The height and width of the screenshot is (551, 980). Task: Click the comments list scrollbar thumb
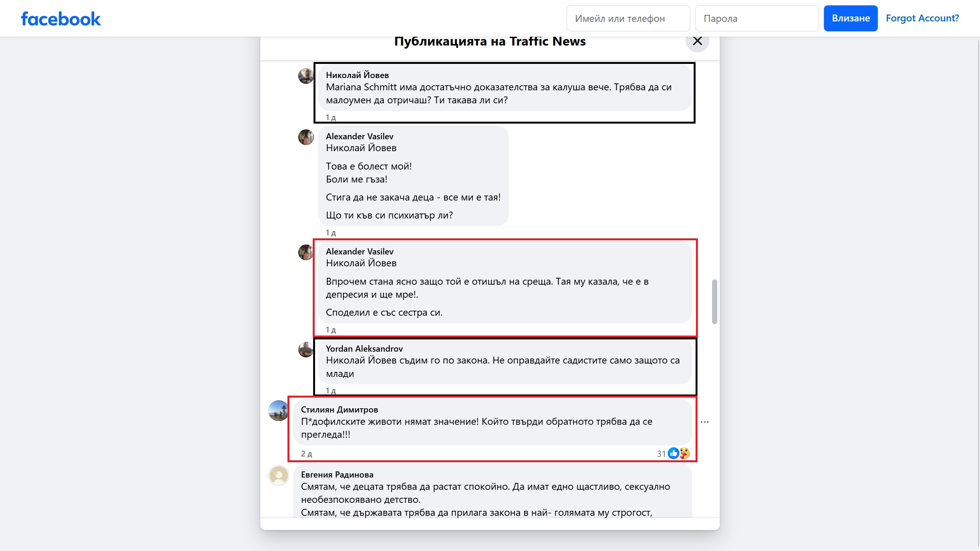click(714, 302)
